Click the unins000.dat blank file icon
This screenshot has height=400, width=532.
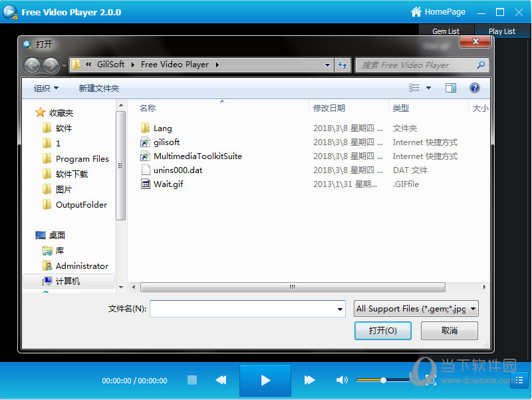(146, 170)
